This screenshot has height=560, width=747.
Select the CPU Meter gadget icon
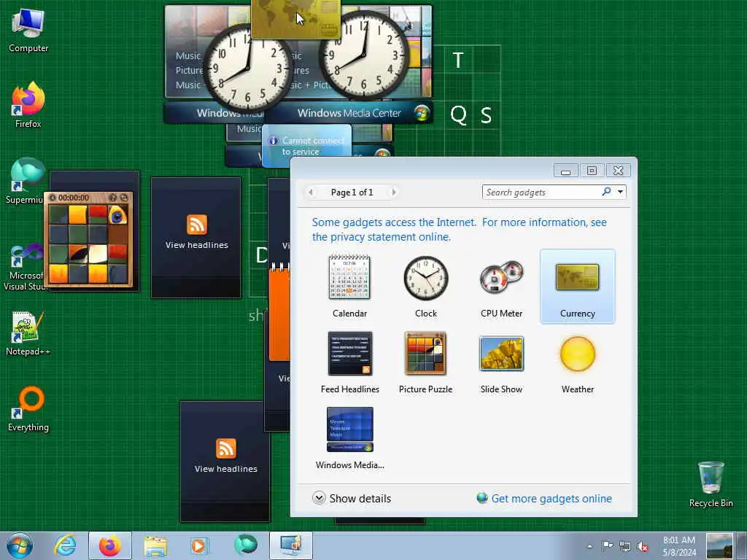pyautogui.click(x=501, y=277)
